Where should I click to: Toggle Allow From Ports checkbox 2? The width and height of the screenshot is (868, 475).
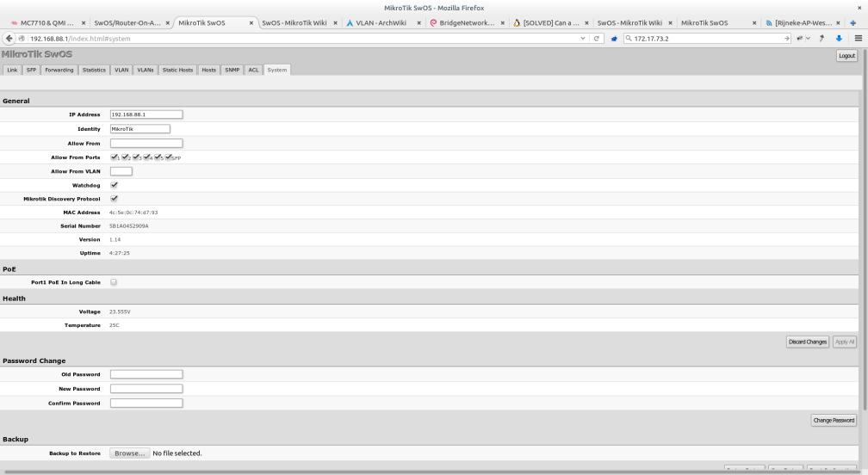125,157
